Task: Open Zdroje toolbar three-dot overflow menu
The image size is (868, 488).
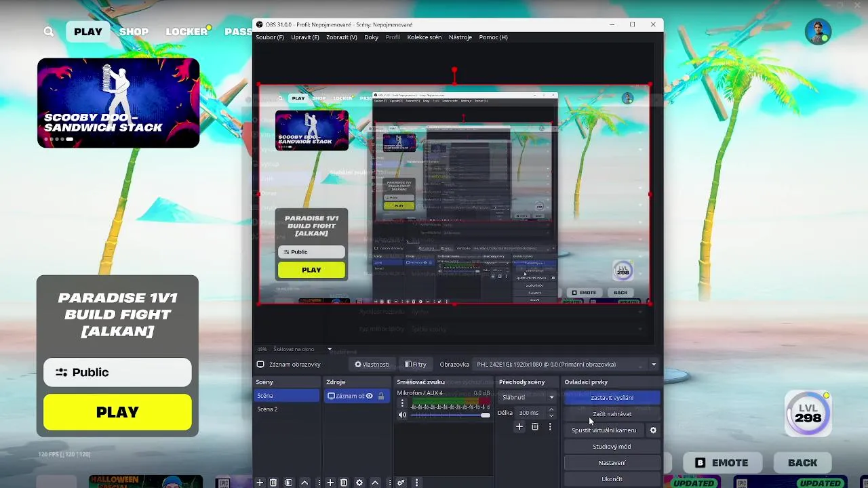Action: [x=389, y=483]
